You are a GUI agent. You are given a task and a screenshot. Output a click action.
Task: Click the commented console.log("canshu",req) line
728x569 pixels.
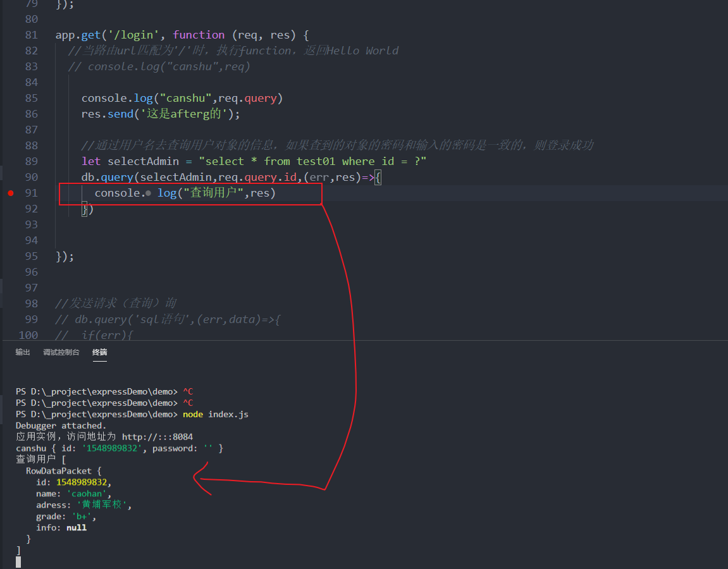[159, 67]
